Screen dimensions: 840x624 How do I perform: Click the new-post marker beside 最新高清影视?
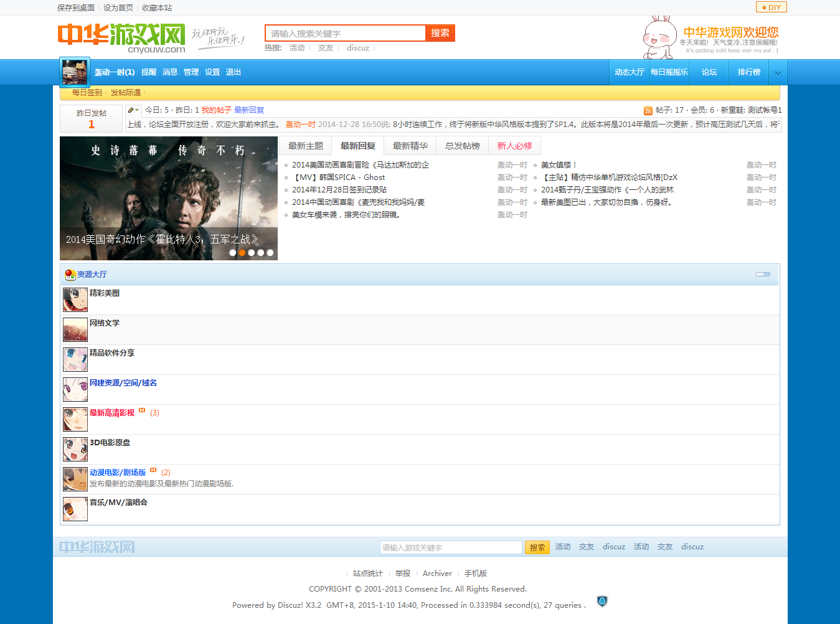point(142,410)
